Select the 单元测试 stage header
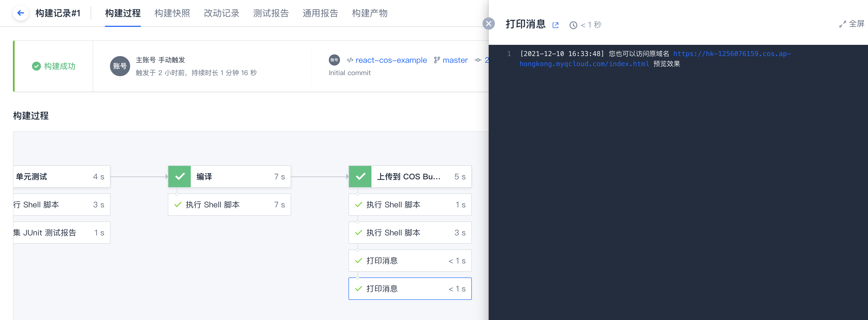The image size is (868, 320). 62,176
